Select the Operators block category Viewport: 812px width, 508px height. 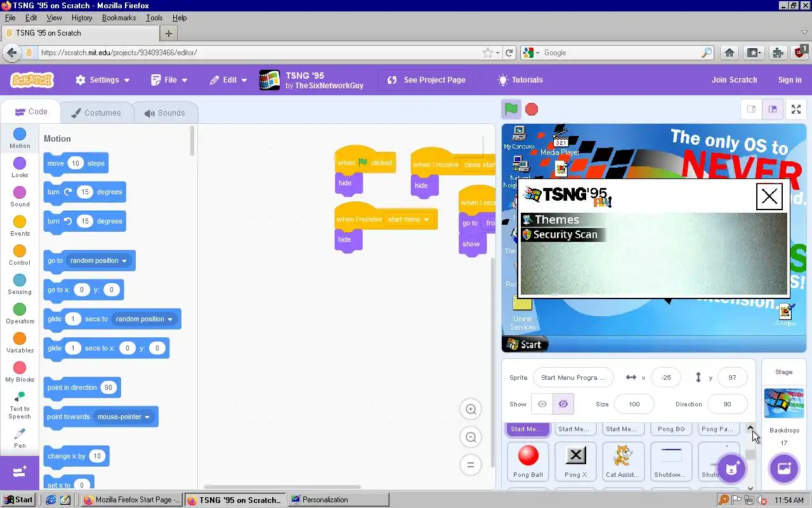pyautogui.click(x=20, y=314)
